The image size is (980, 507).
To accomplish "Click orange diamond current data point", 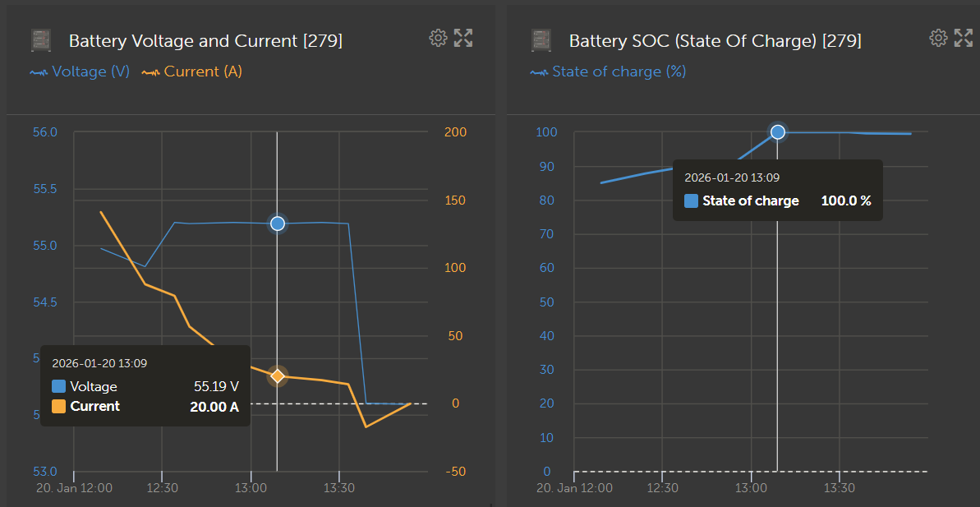I will 278,376.
